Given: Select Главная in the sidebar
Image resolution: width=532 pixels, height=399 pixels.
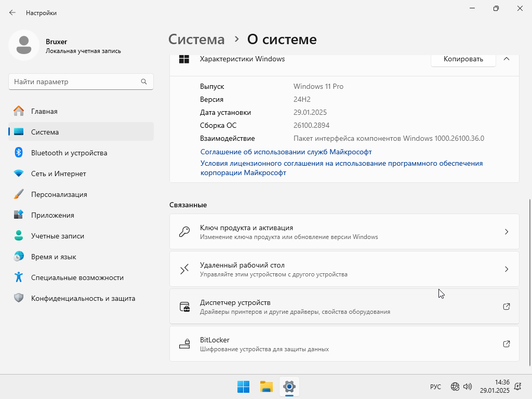Looking at the screenshot, I should point(44,111).
